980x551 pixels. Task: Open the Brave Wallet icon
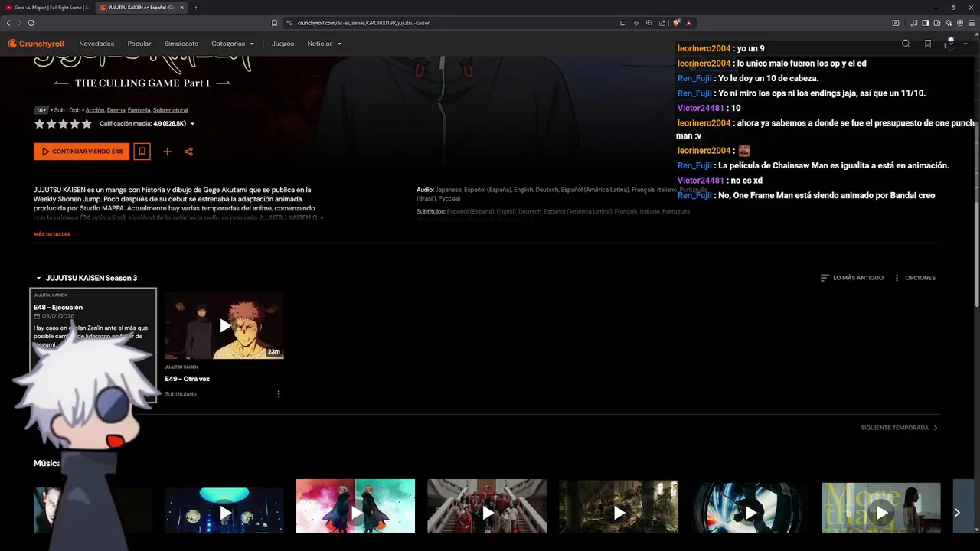[x=937, y=23]
